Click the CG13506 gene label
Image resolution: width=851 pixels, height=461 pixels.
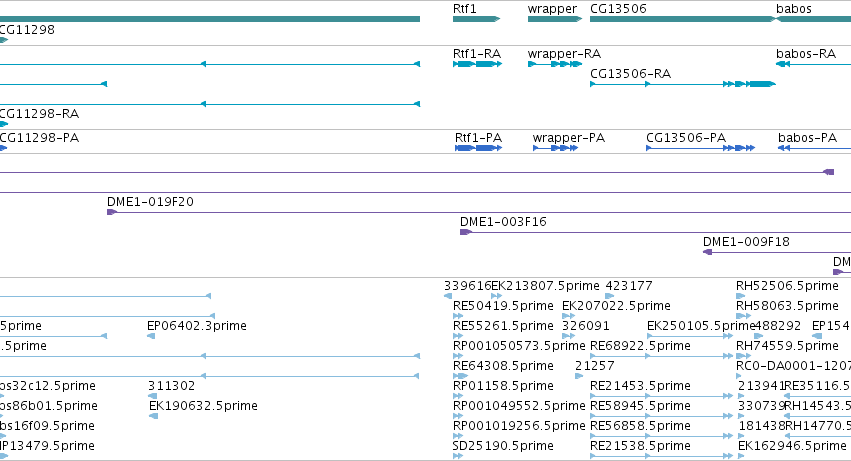coord(618,9)
